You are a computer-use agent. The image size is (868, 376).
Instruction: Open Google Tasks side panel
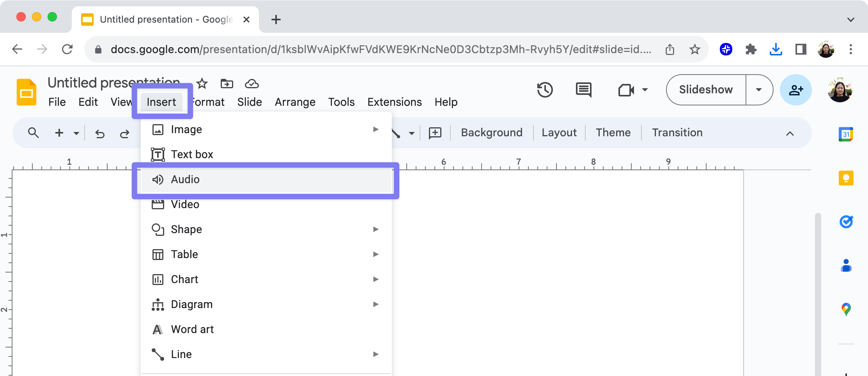pos(846,222)
